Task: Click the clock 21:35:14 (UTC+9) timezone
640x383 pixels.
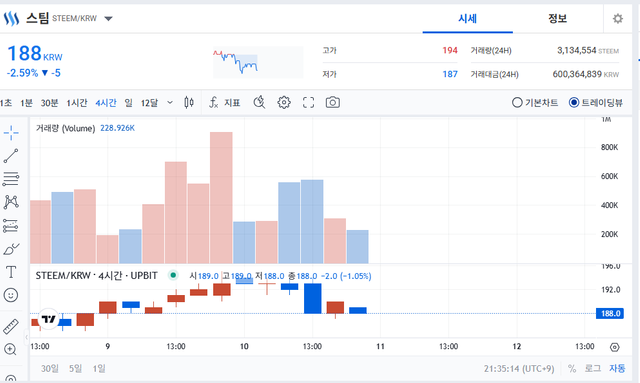Action: click(519, 369)
